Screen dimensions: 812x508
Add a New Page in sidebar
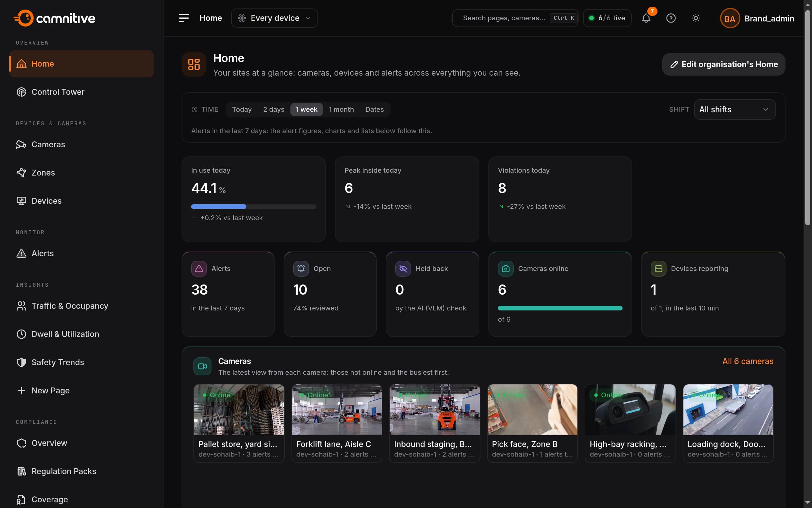tap(81, 391)
